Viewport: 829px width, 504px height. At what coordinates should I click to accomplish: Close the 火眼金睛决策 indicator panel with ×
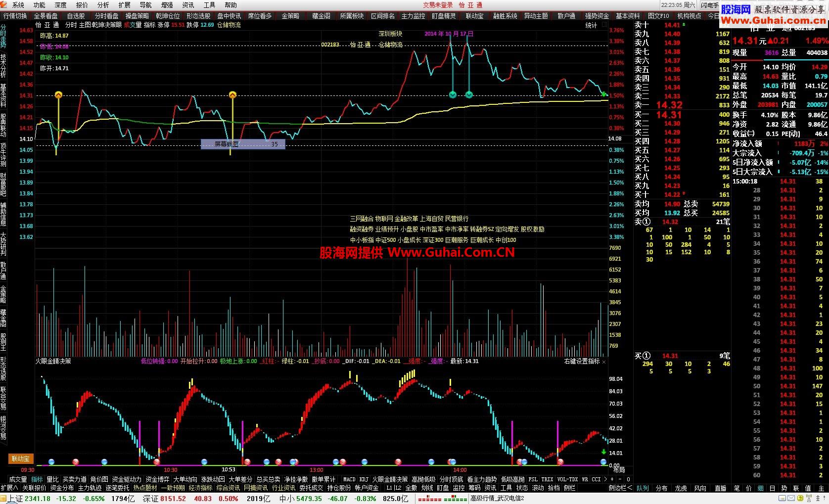pos(604,362)
